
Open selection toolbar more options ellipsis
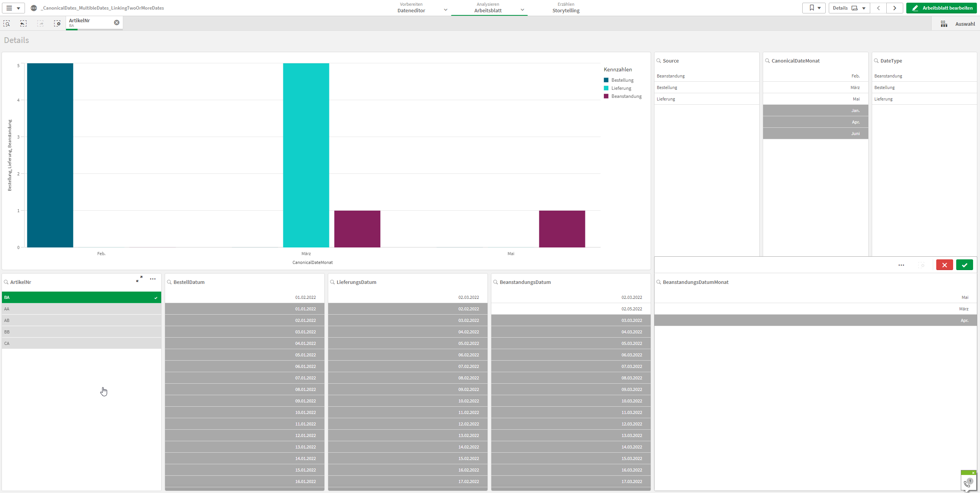click(901, 265)
